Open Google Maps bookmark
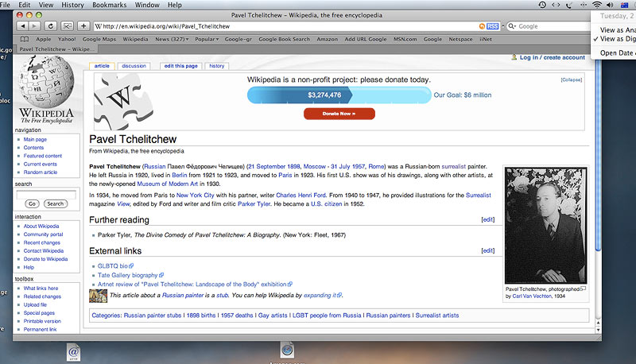The width and height of the screenshot is (636, 364). point(99,39)
